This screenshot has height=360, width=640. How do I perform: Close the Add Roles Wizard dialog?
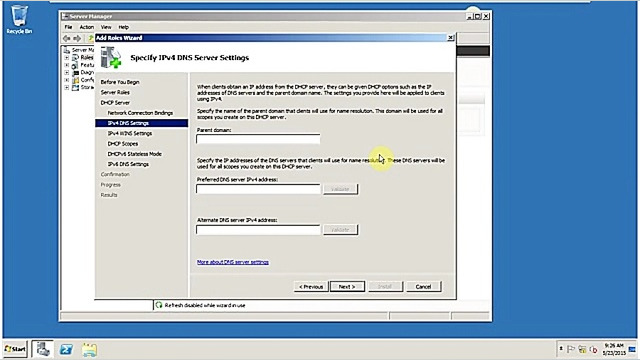point(450,38)
